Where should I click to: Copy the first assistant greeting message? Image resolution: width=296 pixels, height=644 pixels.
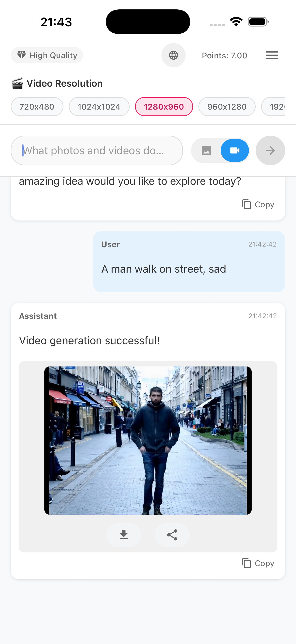click(258, 205)
